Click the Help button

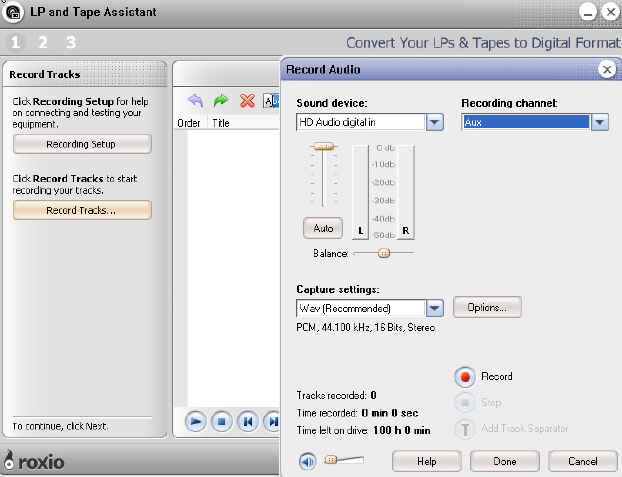pos(426,461)
